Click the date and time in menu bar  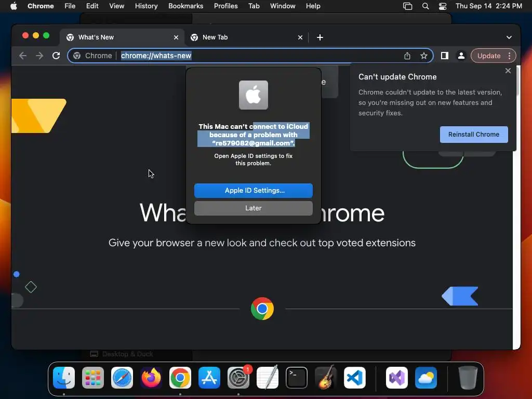[x=488, y=6]
